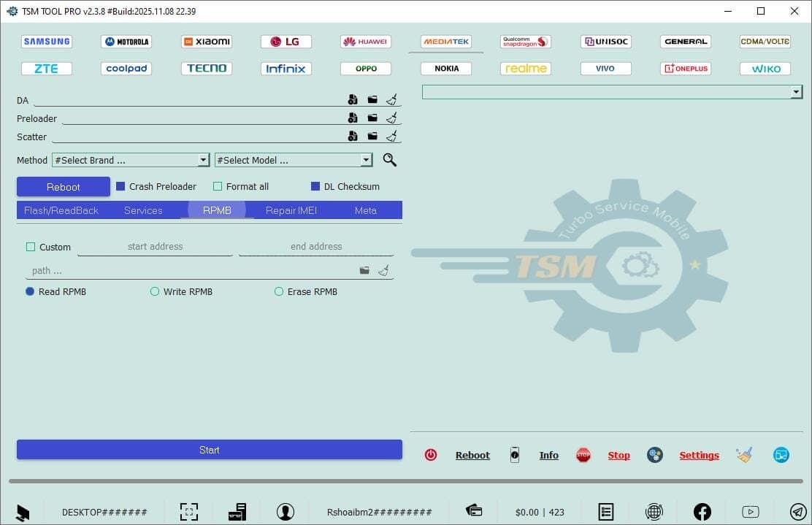Search for Preloader file with binoculars icon
The width and height of the screenshot is (812, 525).
tap(353, 118)
